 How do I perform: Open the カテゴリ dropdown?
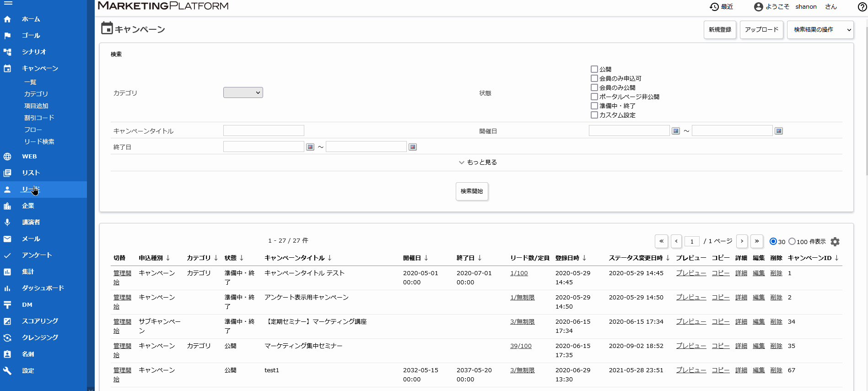[x=243, y=92]
